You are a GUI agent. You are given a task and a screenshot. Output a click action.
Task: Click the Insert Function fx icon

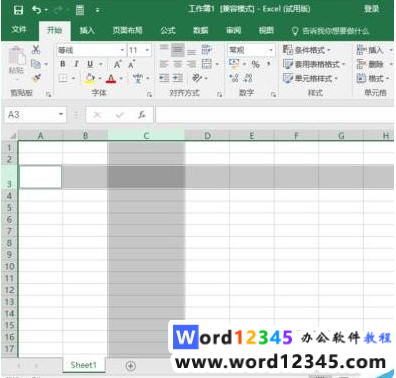point(142,115)
